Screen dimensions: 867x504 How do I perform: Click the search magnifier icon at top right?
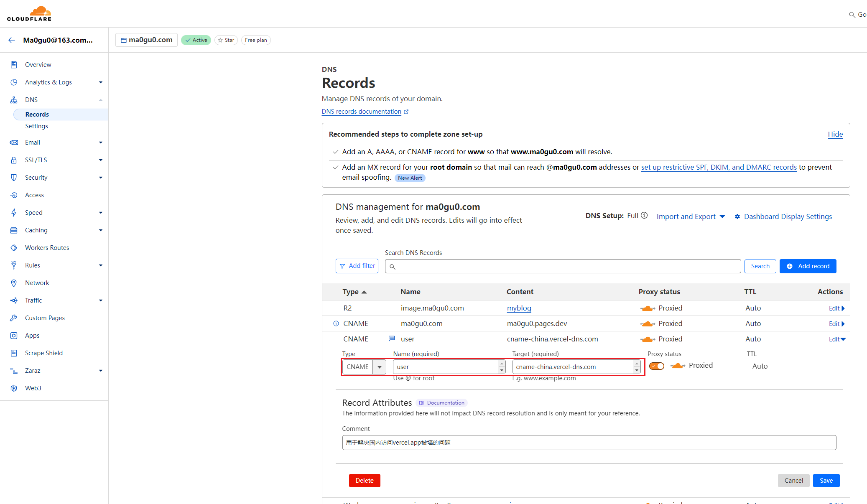click(852, 15)
